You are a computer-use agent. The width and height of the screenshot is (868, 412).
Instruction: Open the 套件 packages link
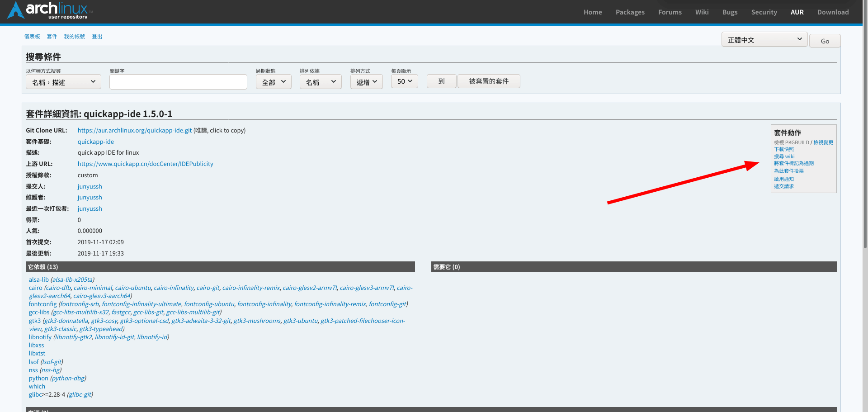52,37
